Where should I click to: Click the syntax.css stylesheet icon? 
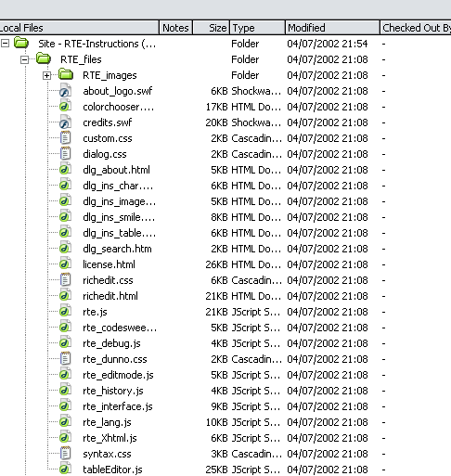point(65,454)
